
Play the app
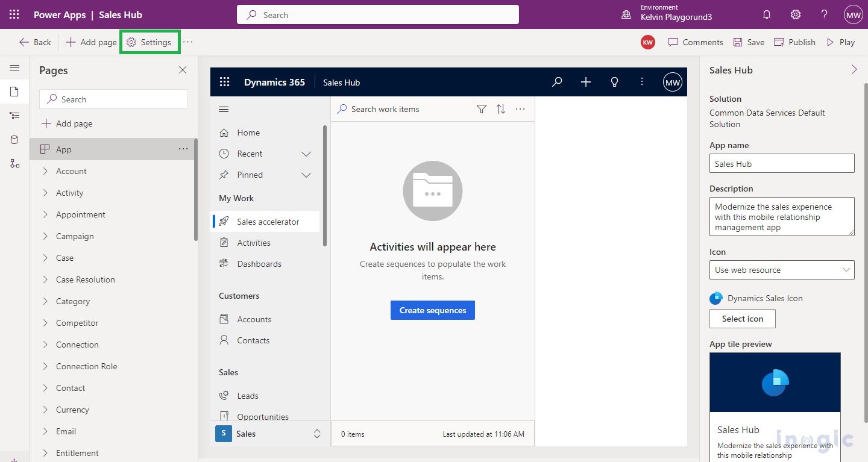point(840,42)
